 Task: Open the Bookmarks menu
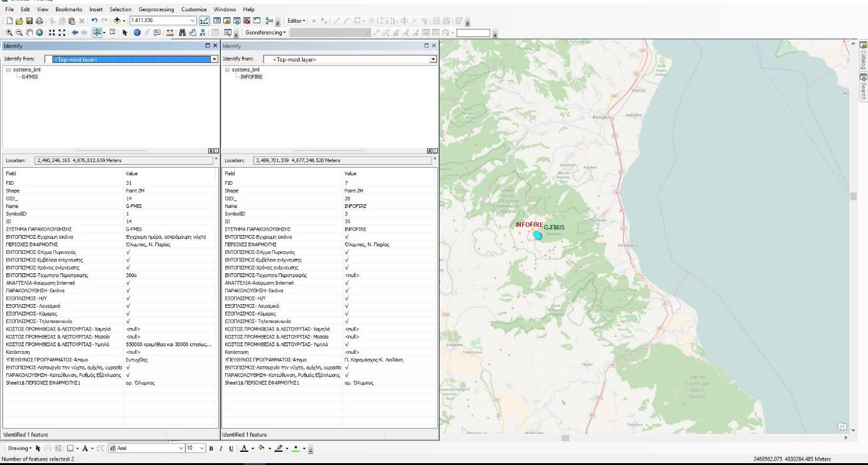[68, 9]
